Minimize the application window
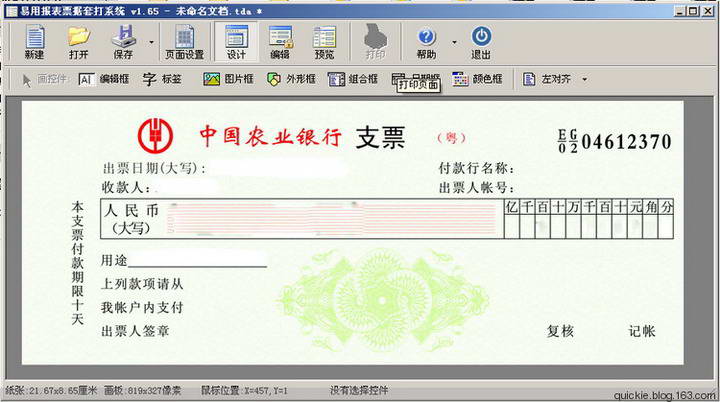 (x=681, y=11)
